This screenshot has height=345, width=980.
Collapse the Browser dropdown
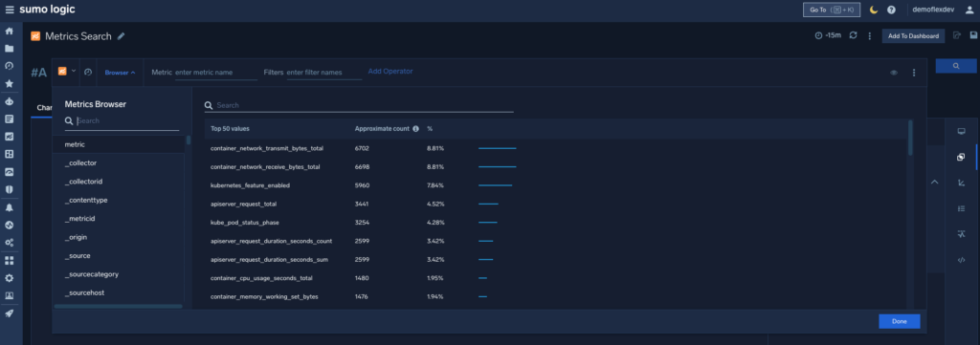click(120, 73)
